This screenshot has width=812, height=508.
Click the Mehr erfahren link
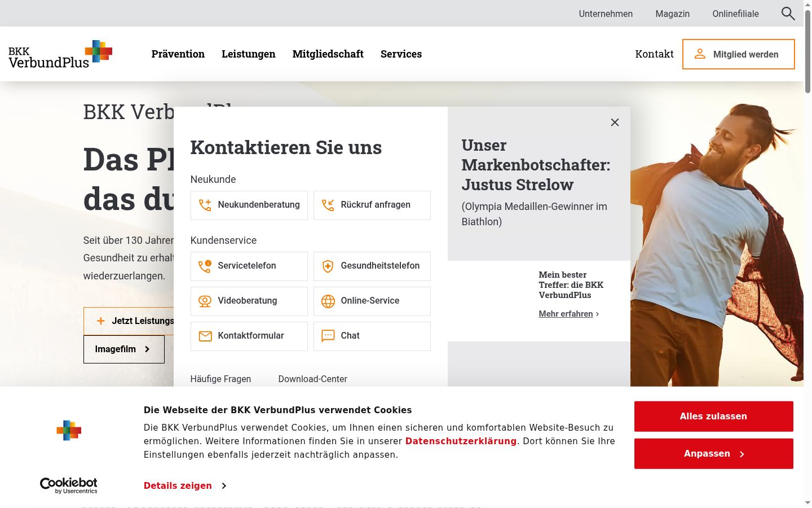pyautogui.click(x=566, y=314)
